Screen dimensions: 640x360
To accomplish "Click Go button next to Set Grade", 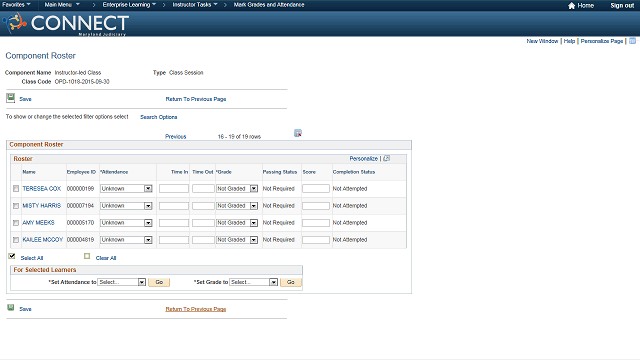I will point(291,282).
